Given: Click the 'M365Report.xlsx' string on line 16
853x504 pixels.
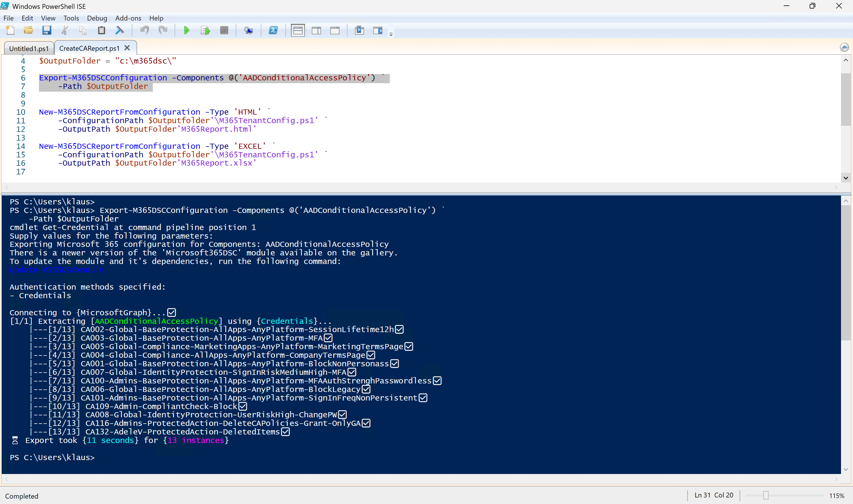Looking at the screenshot, I should click(217, 163).
